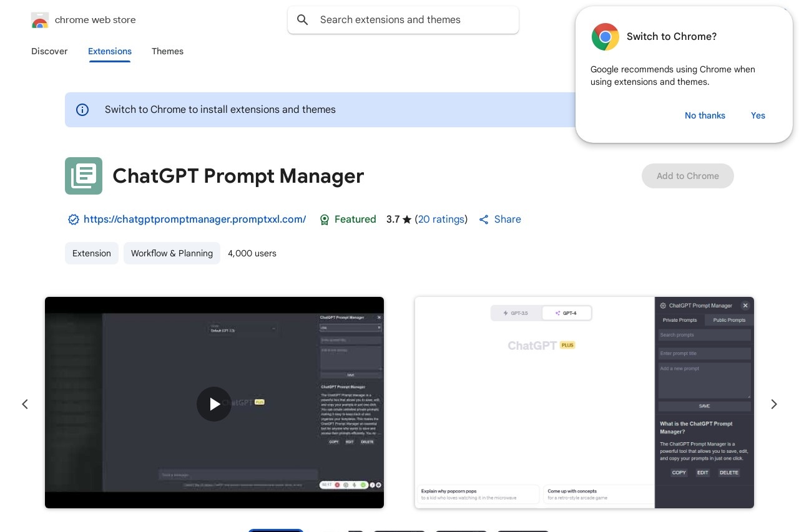Click the search magnifier icon
Viewport: 799px width, 532px height.
click(303, 20)
